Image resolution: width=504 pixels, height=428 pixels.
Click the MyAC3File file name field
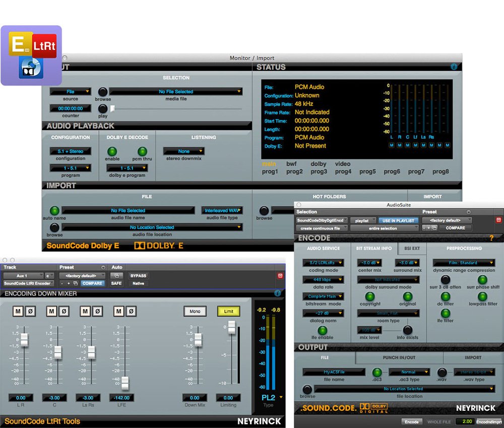[x=335, y=372]
